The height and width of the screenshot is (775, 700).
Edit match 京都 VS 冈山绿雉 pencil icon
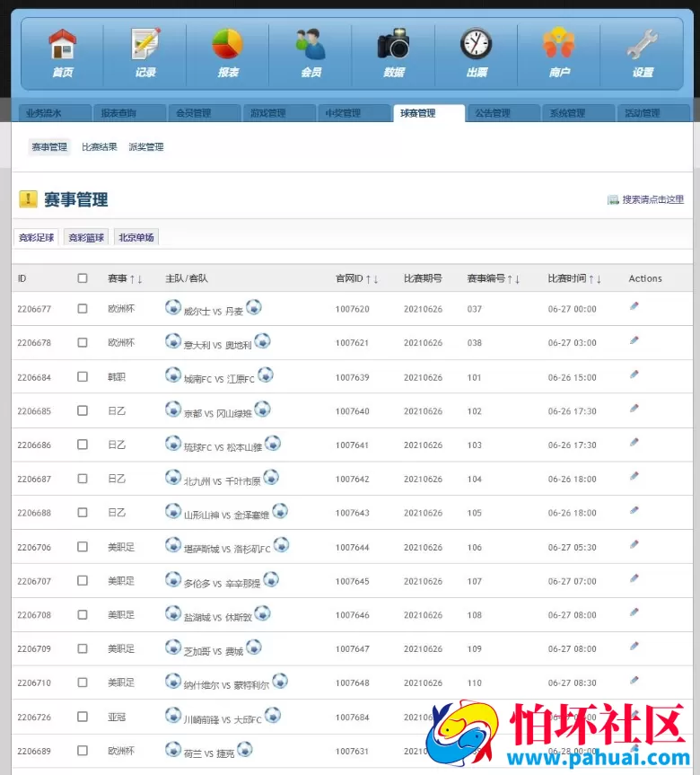[634, 409]
